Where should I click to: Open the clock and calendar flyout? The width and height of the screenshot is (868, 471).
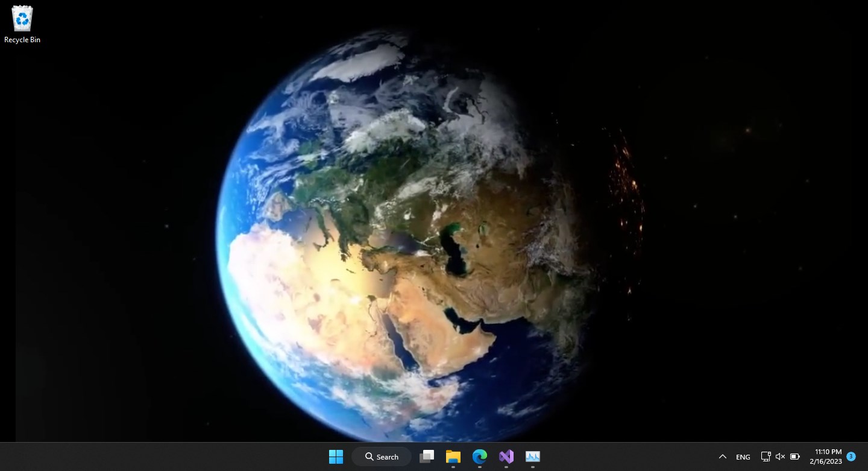pos(826,455)
